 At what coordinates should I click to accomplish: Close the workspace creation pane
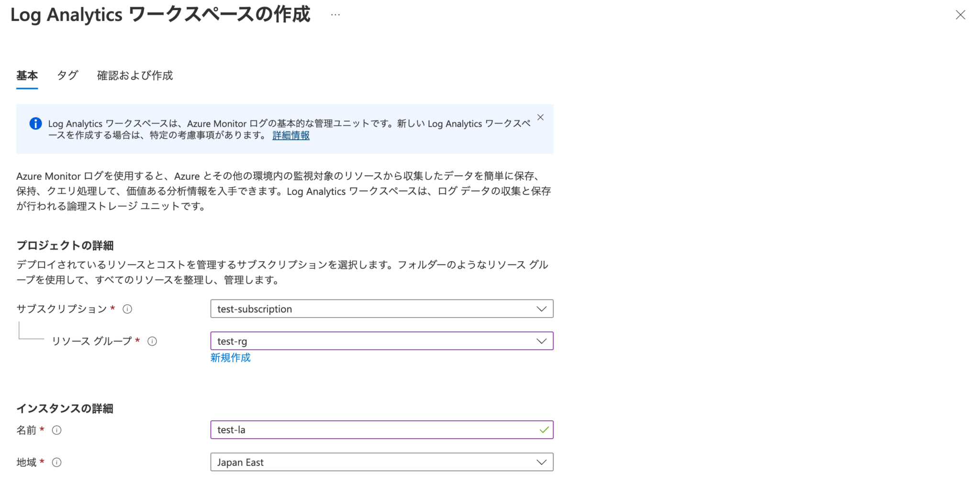(x=961, y=15)
